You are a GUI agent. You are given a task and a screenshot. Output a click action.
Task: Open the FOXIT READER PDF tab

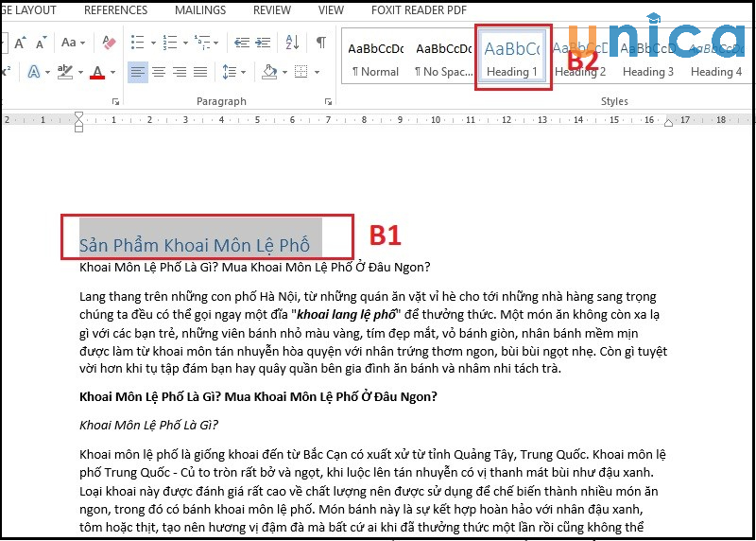point(419,10)
